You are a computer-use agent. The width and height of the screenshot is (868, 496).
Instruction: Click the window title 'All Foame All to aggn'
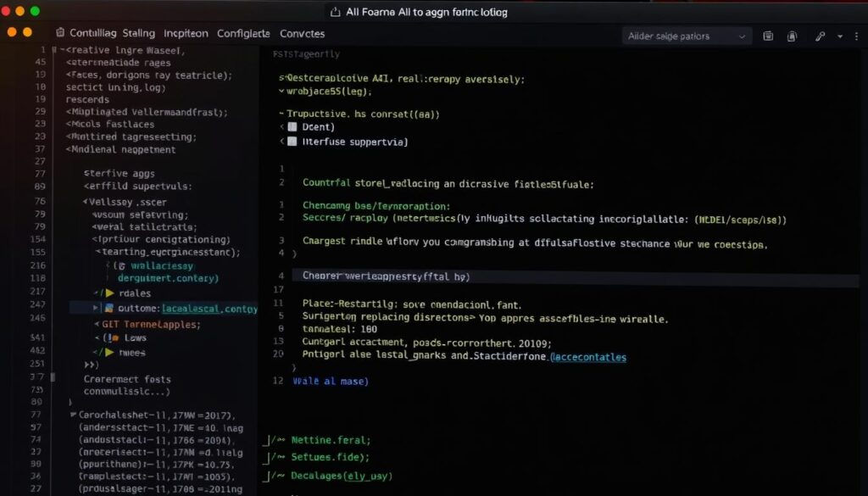pyautogui.click(x=426, y=12)
